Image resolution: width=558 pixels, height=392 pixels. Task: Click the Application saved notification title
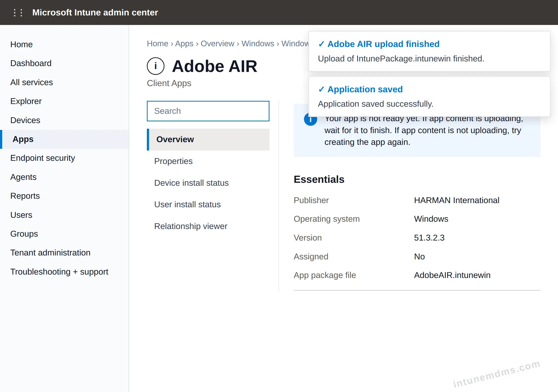click(365, 89)
